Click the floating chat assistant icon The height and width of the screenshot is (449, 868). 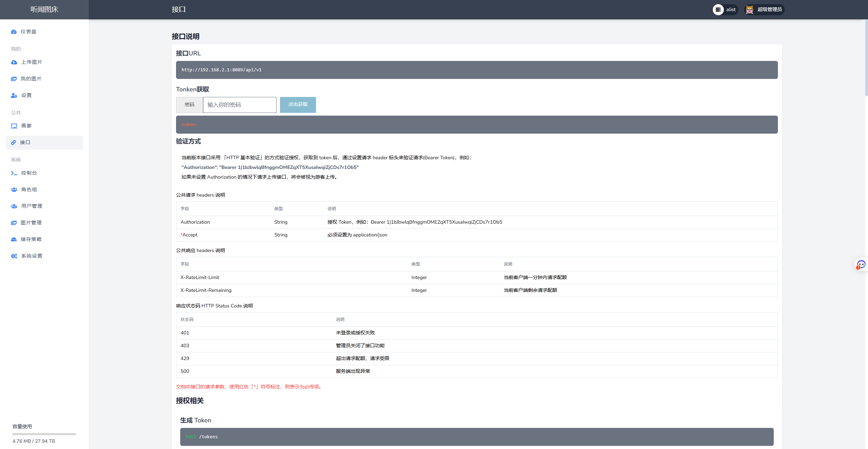(861, 265)
